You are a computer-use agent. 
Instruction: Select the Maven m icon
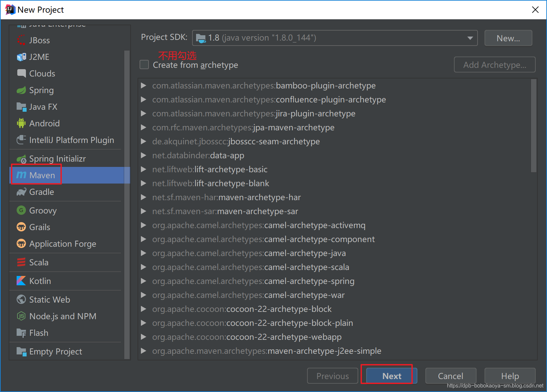(21, 175)
